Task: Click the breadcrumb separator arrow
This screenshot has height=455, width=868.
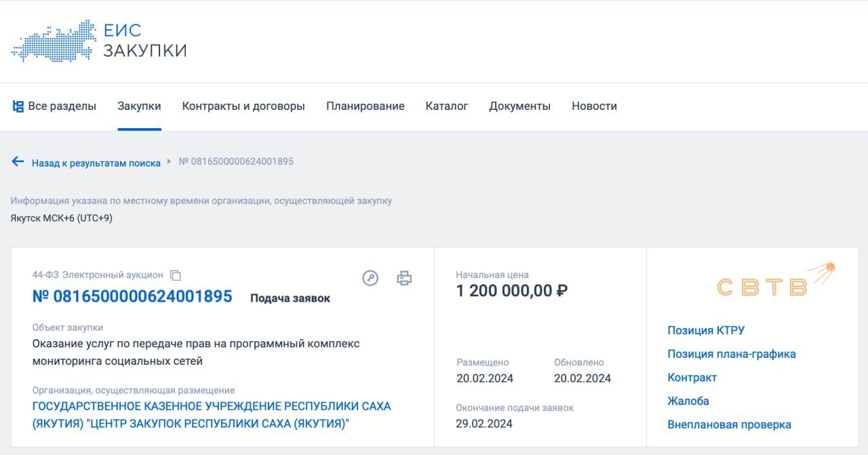Action: pos(169,162)
